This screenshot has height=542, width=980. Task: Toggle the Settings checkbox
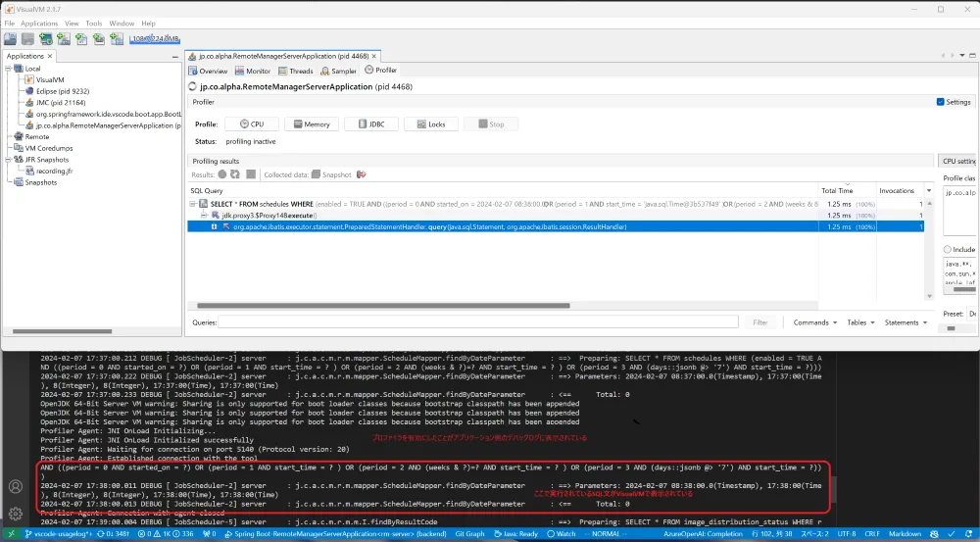click(940, 102)
